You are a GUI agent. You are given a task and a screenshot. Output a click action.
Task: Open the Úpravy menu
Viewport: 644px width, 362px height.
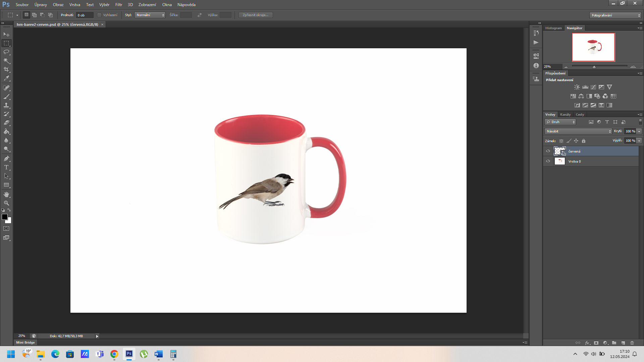click(41, 5)
